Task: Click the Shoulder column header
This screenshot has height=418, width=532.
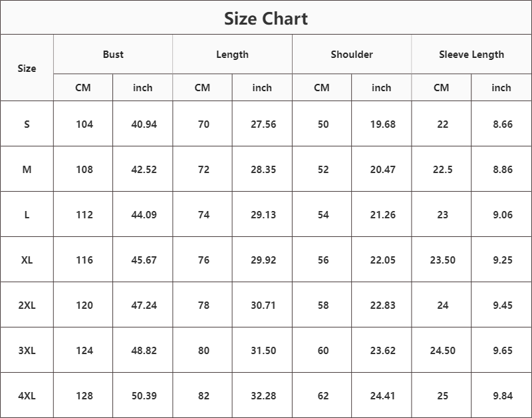Action: tap(352, 55)
